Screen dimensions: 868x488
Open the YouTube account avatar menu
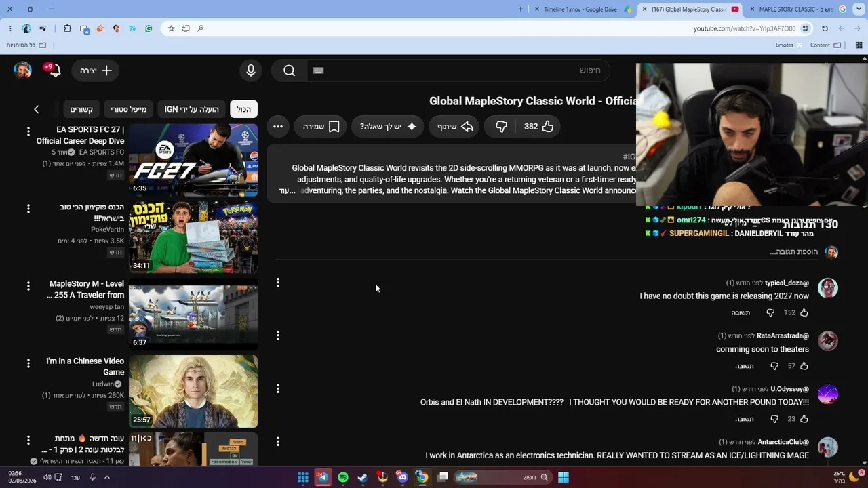23,70
